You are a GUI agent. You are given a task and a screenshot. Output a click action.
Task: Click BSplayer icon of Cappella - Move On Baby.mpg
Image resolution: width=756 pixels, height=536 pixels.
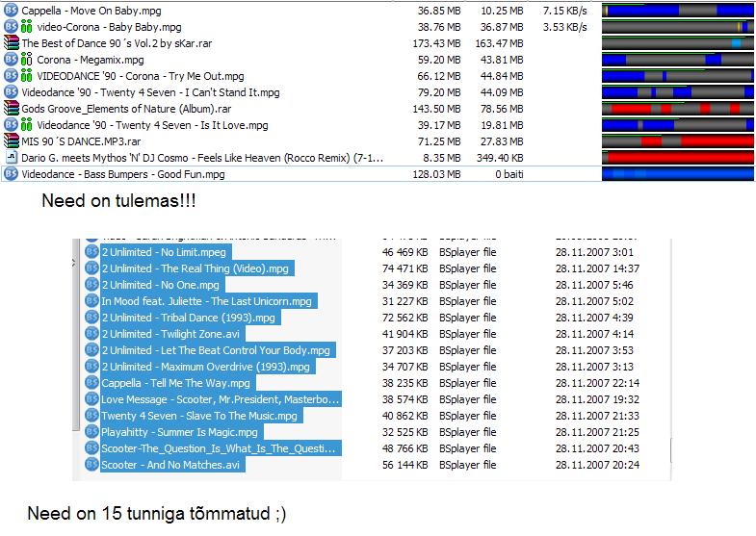[x=11, y=11]
